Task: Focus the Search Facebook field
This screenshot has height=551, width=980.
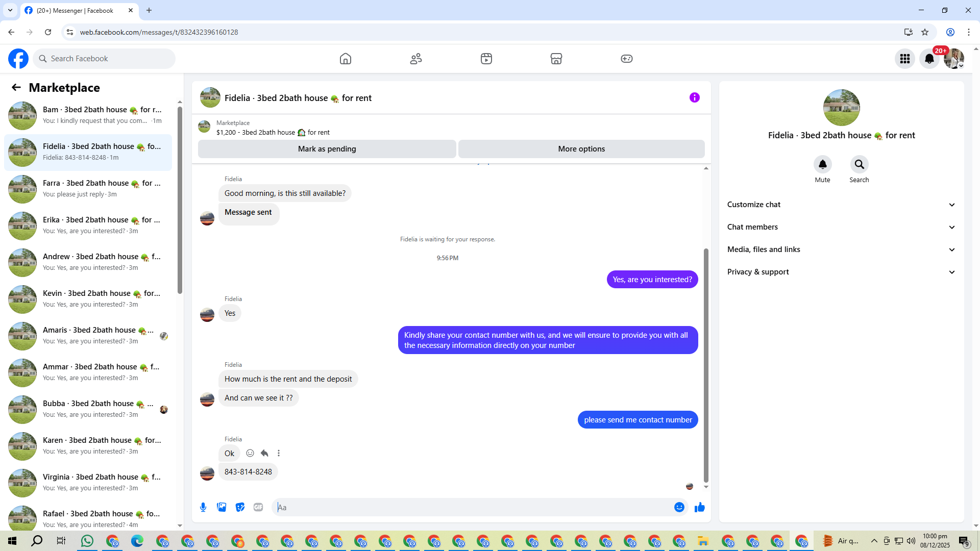Action: pos(105,59)
